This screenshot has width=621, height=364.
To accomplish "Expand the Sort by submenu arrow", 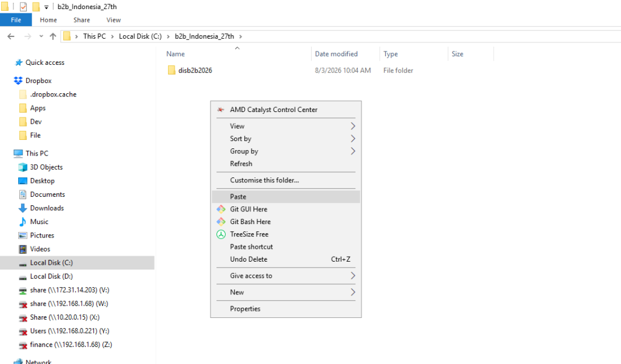I will pos(353,139).
